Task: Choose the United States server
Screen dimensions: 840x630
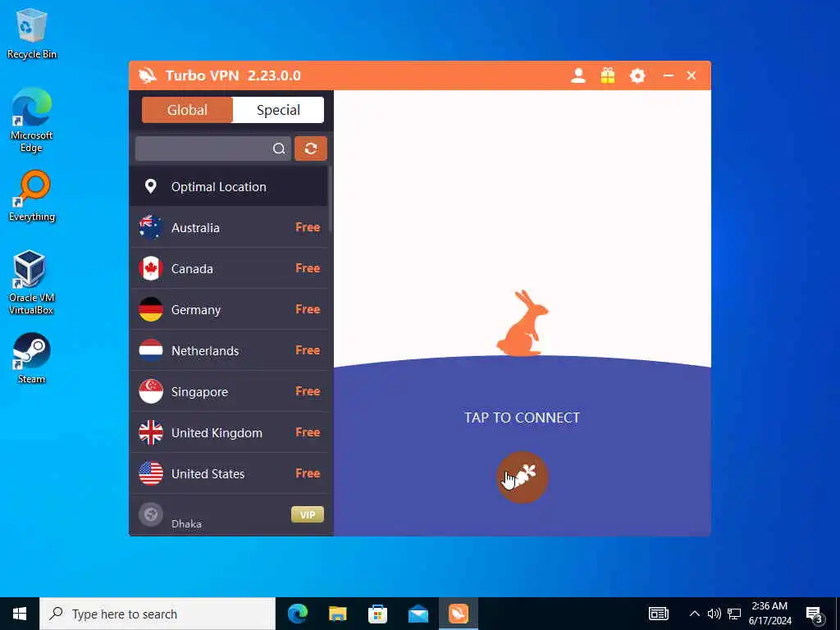Action: tap(228, 473)
